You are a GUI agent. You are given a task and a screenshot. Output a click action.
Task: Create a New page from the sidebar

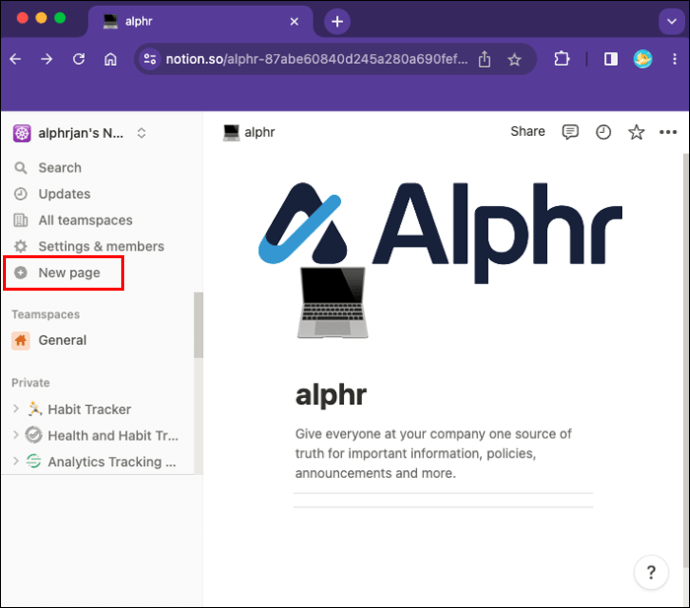[64, 273]
